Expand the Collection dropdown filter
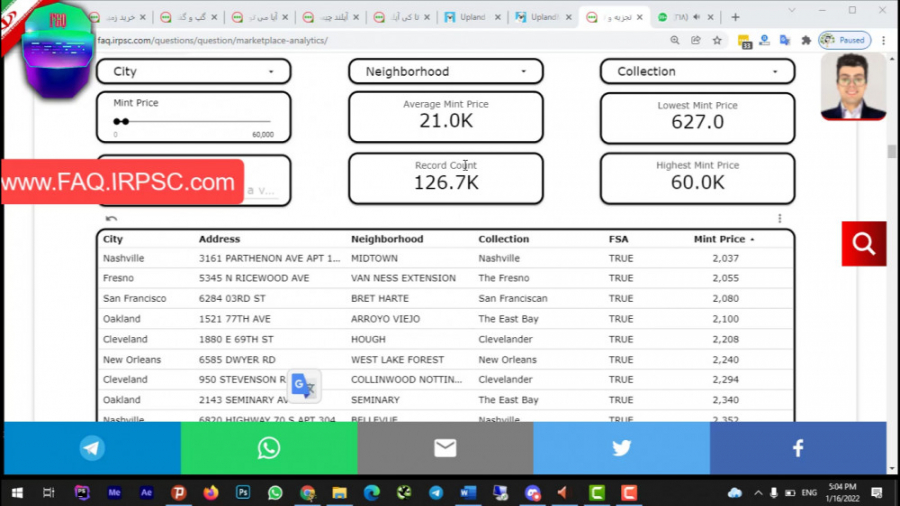This screenshot has width=900, height=506. [x=697, y=72]
